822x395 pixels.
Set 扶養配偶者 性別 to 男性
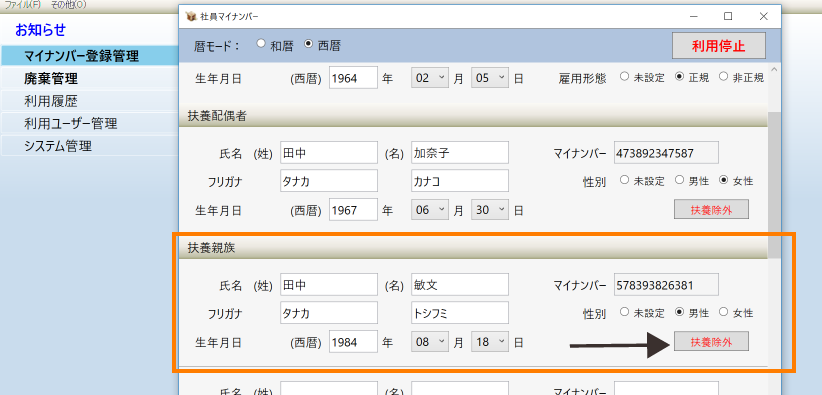679,180
